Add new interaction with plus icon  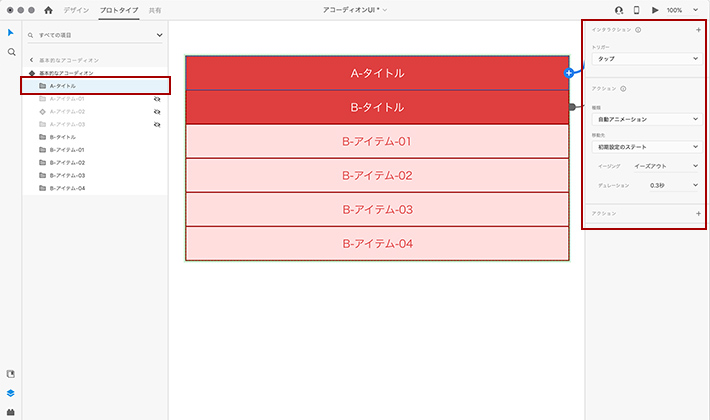[x=698, y=30]
